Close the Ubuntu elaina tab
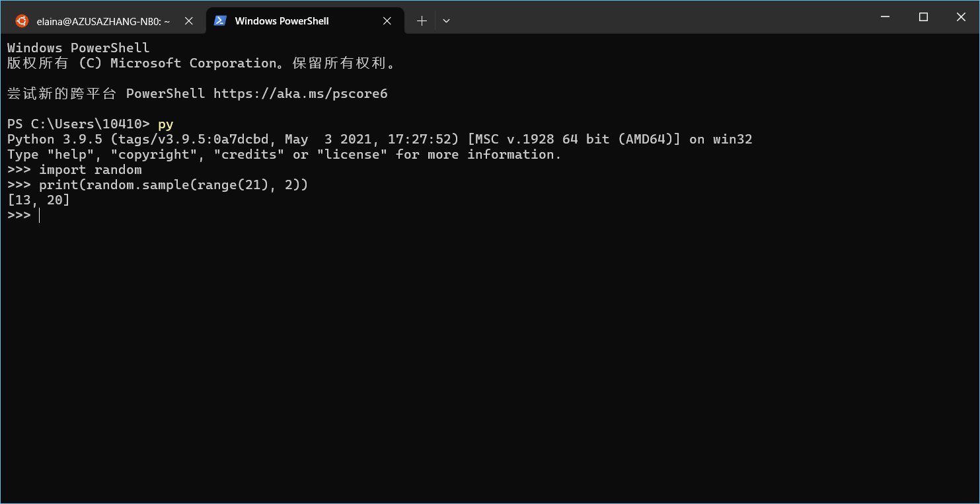 (188, 21)
